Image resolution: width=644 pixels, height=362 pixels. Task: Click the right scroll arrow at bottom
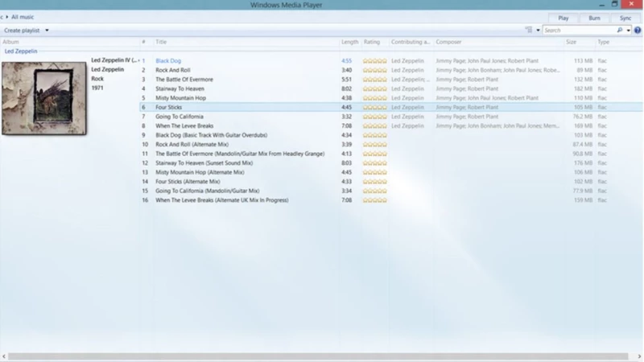639,356
